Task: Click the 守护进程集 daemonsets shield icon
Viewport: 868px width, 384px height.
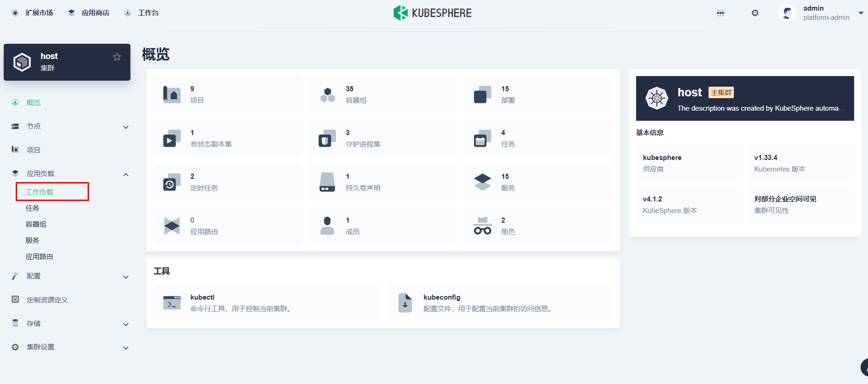Action: (x=327, y=138)
